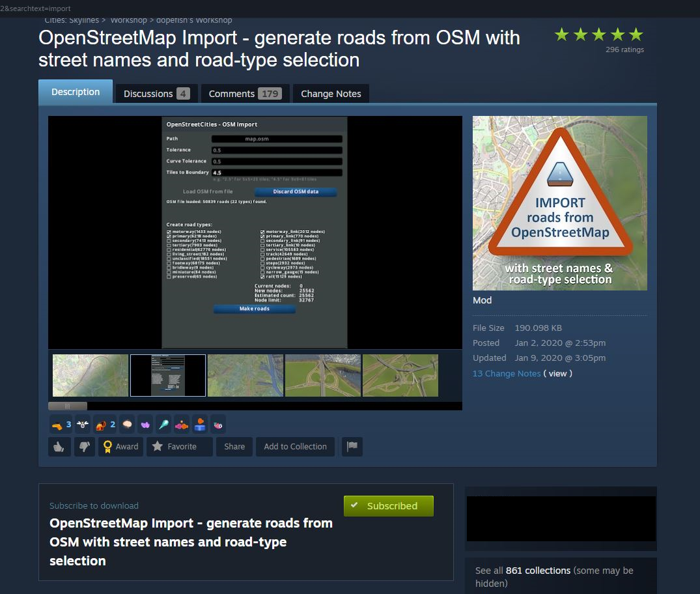Click the star icon on the Favorite button

point(156,447)
